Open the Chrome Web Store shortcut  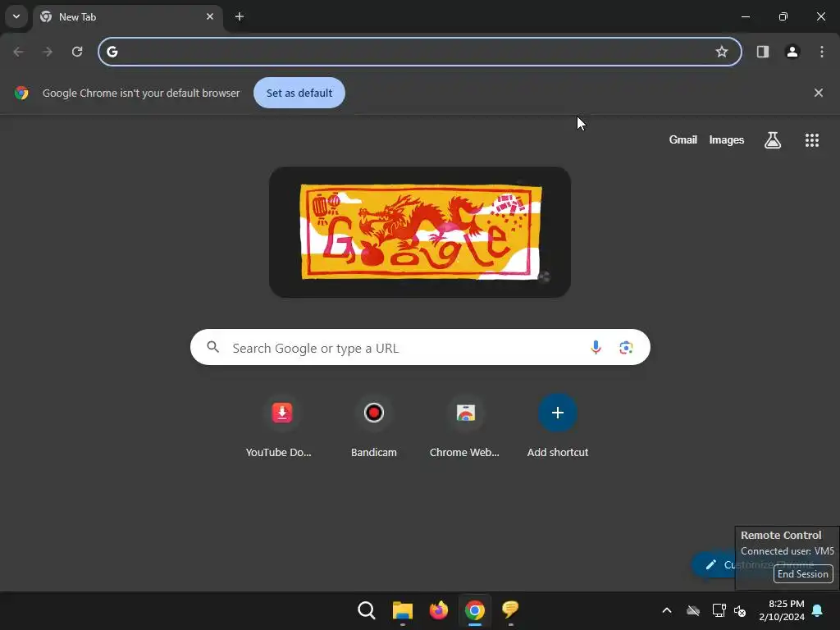click(466, 413)
